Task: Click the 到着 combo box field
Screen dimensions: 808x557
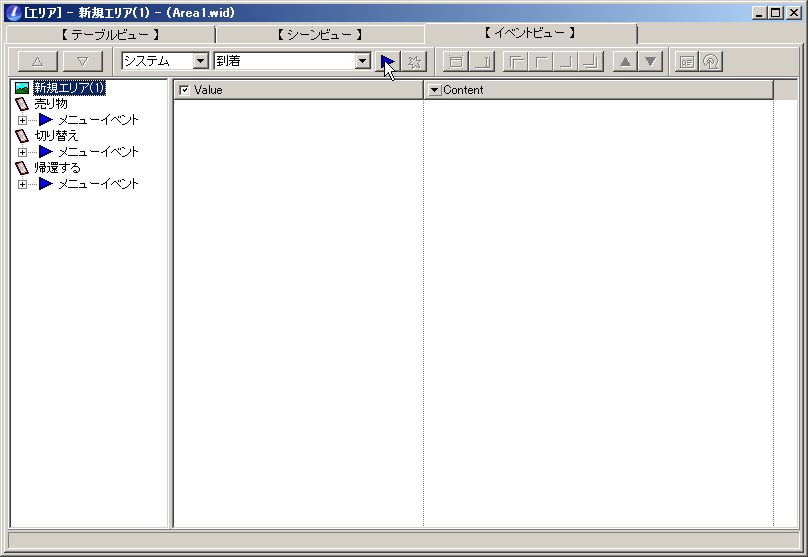Action: 292,61
